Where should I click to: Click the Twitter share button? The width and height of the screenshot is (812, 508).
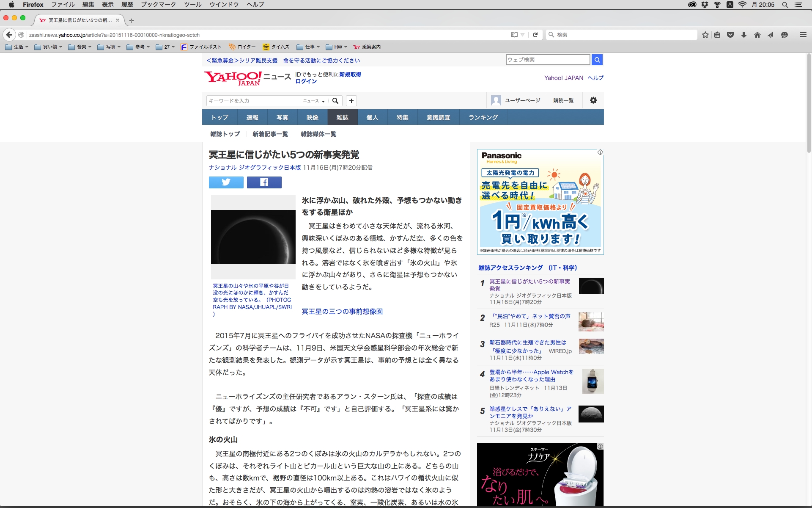tap(226, 182)
